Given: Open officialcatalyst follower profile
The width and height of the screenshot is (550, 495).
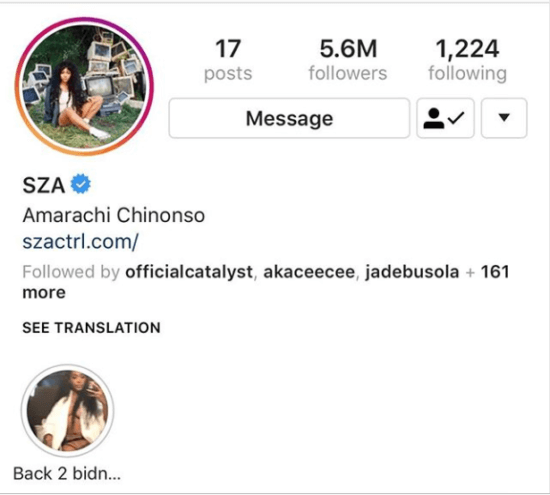Looking at the screenshot, I should (x=189, y=272).
